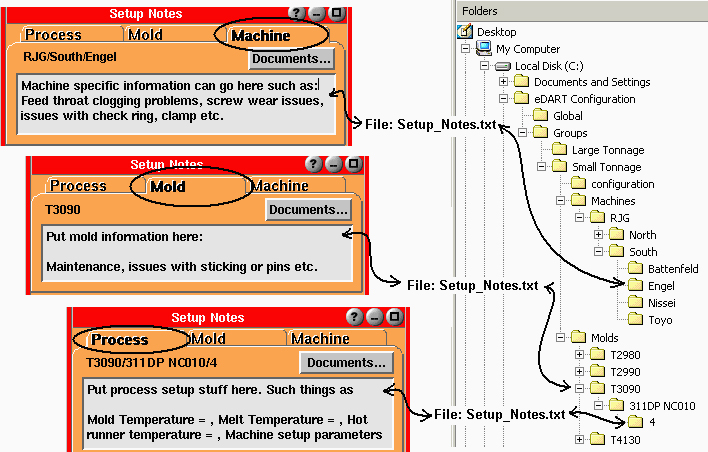708x452 pixels.
Task: Click the eDART Configuration folder icon
Action: [x=522, y=98]
